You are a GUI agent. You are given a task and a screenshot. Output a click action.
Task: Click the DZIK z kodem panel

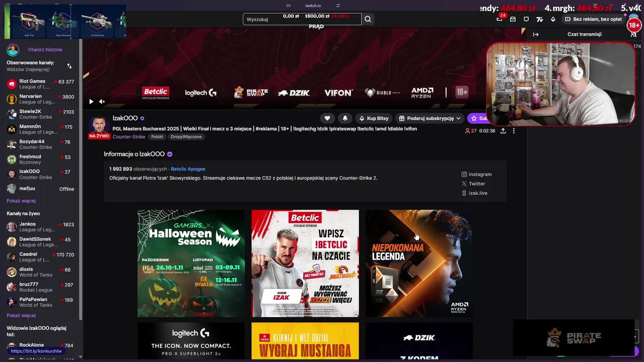[x=419, y=341]
